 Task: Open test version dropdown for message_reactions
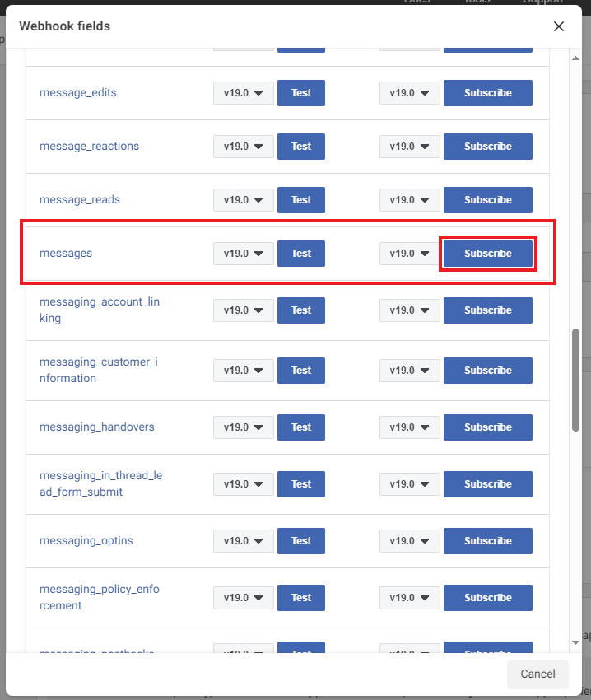(x=243, y=147)
